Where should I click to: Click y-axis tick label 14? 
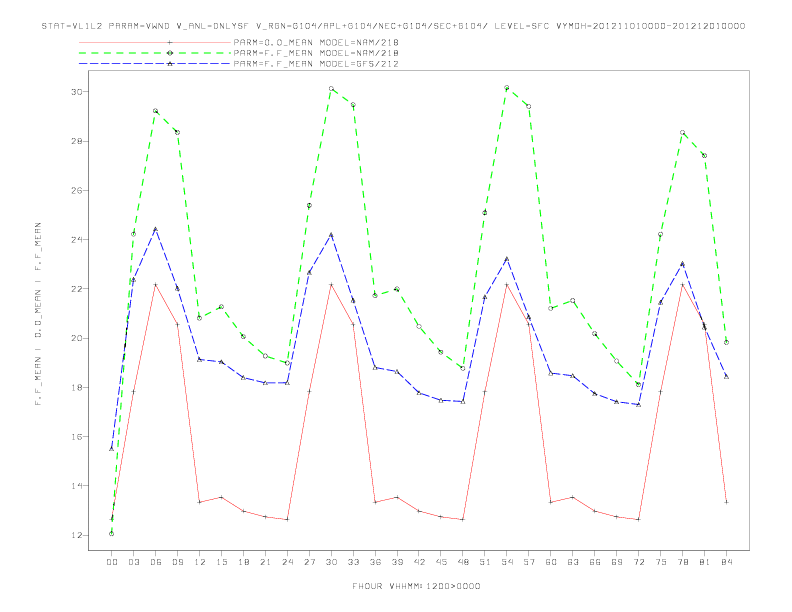[76, 486]
